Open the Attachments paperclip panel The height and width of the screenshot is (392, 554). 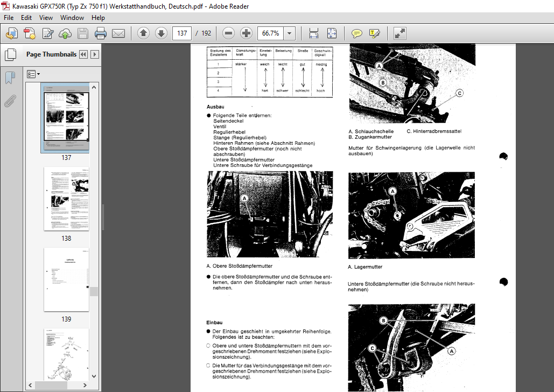click(10, 101)
